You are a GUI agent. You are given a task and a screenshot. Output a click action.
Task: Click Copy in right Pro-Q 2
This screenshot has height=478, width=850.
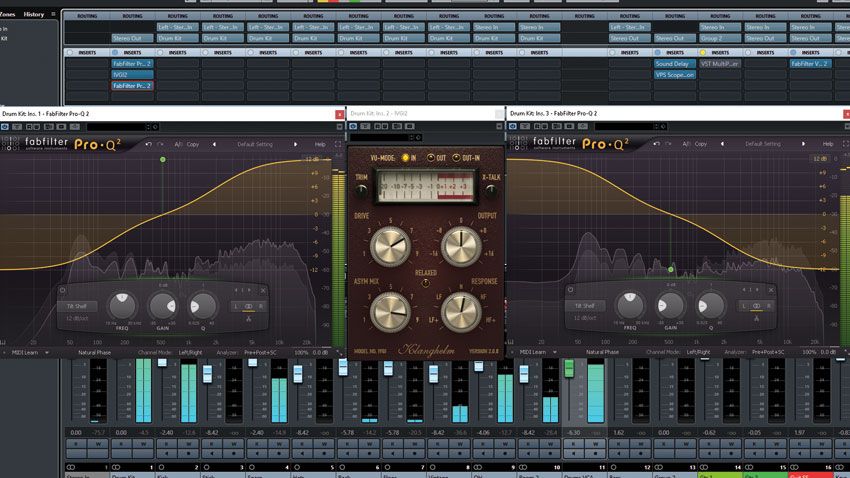(701, 144)
